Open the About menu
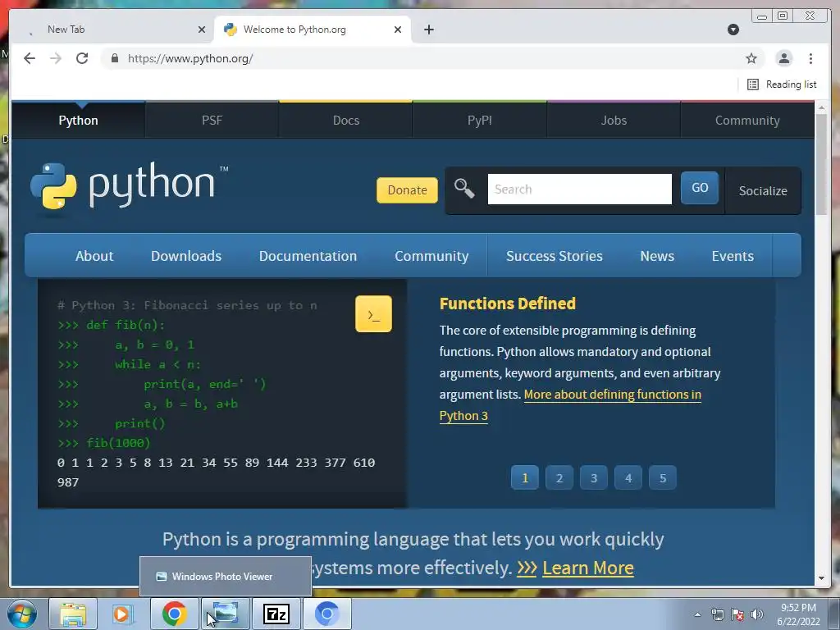 (x=94, y=256)
